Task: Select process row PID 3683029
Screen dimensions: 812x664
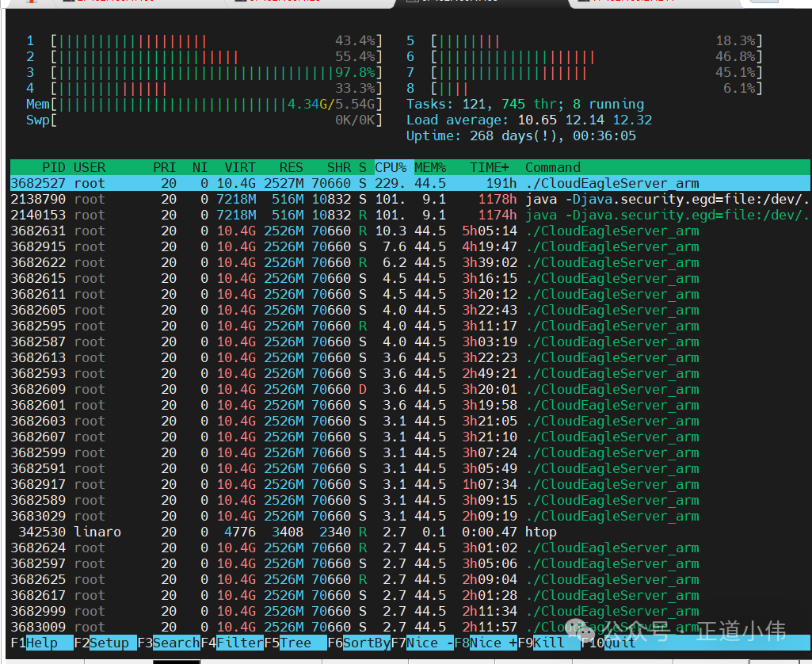Action: pos(410,516)
